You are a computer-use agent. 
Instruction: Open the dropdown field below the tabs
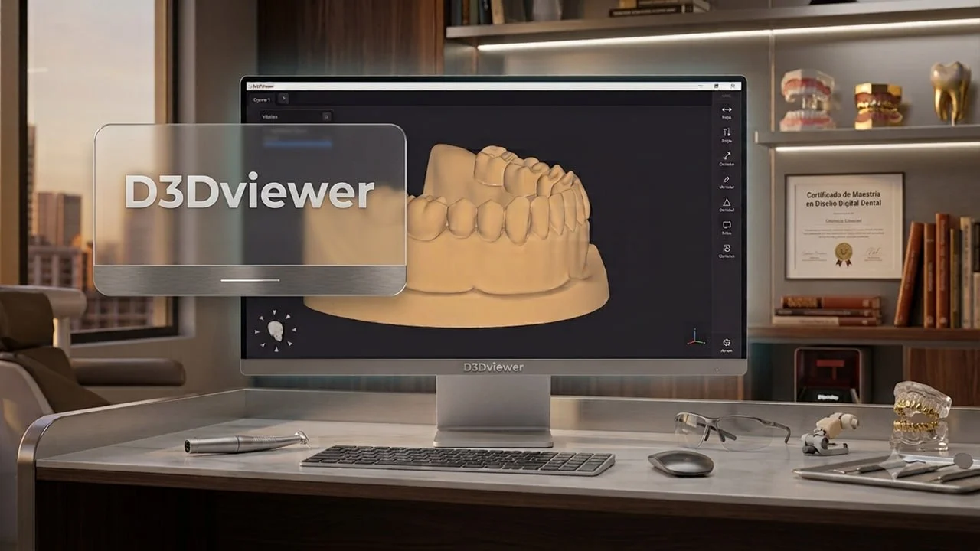click(x=295, y=117)
